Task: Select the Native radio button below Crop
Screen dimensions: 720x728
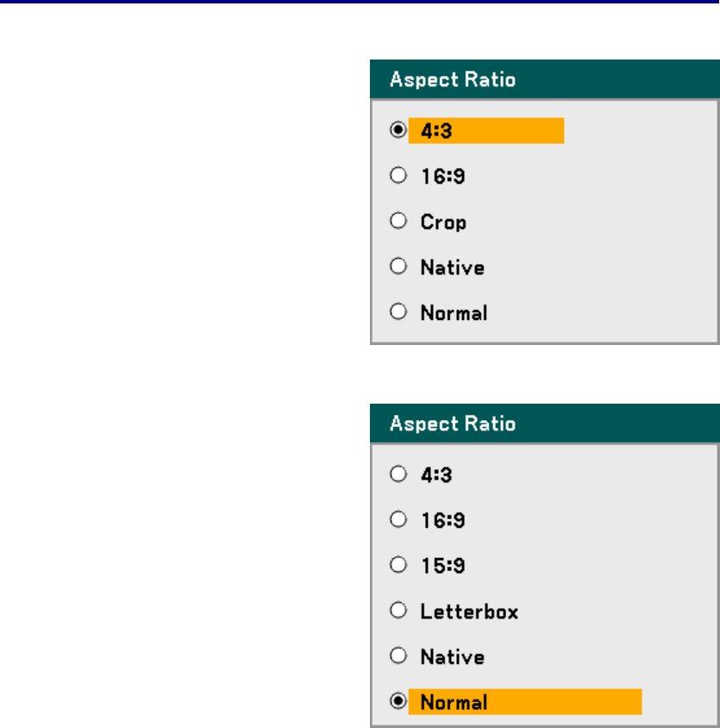Action: (x=398, y=267)
